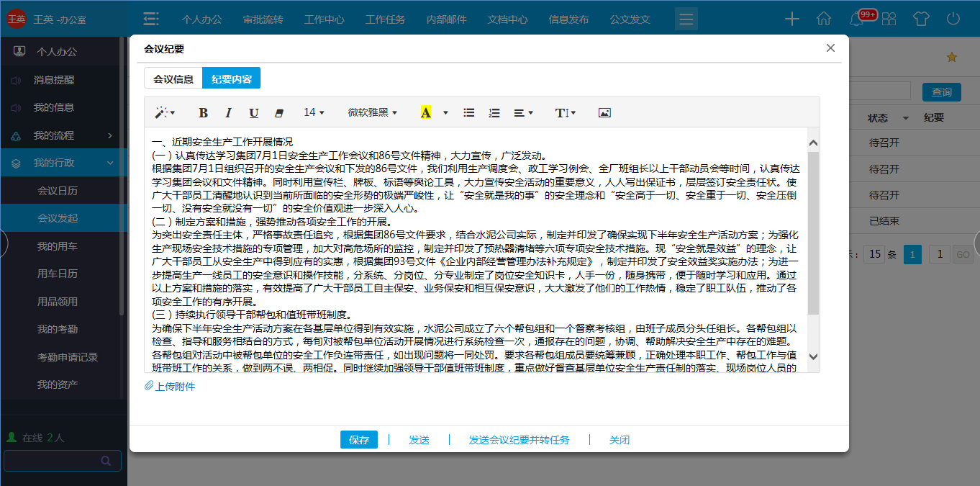Open the 内部邮件 menu item

[446, 19]
